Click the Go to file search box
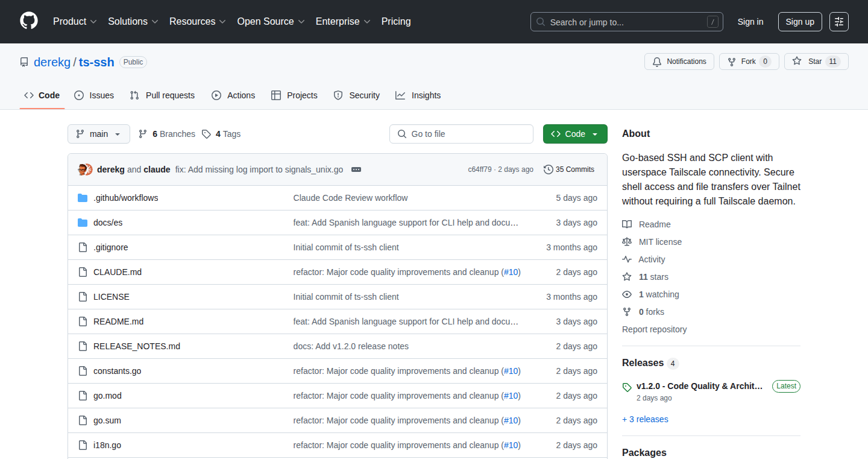The height and width of the screenshot is (459, 868). click(461, 134)
